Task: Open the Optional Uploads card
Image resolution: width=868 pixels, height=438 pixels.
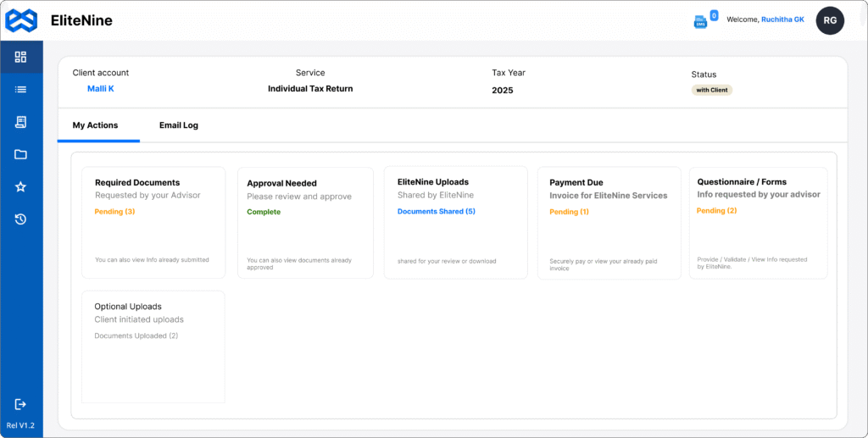Action: click(153, 346)
